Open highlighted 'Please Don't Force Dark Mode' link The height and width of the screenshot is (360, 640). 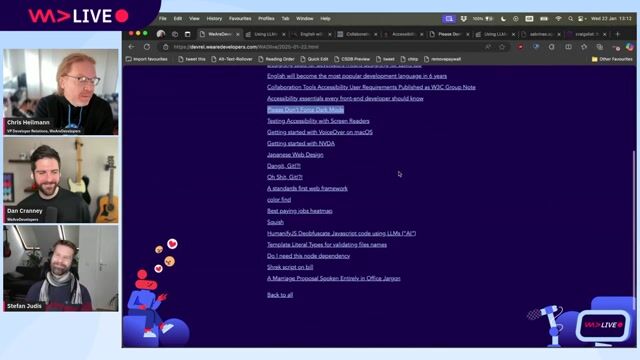tap(305, 109)
